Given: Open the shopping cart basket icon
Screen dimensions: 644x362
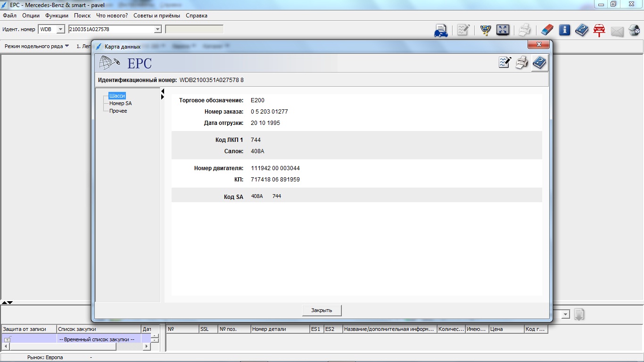Looking at the screenshot, I should click(485, 30).
